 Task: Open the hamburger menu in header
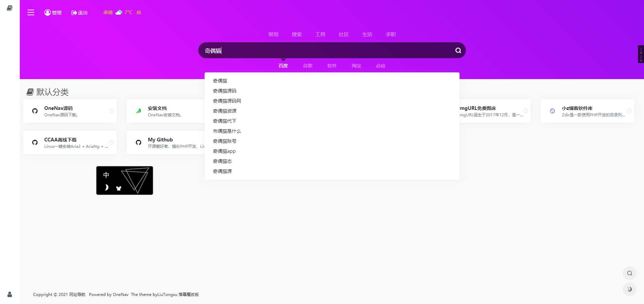pos(31,12)
